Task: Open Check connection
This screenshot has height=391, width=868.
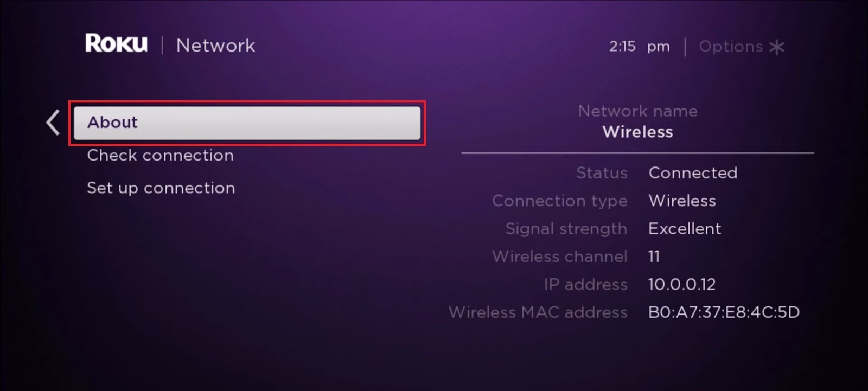Action: click(x=160, y=156)
